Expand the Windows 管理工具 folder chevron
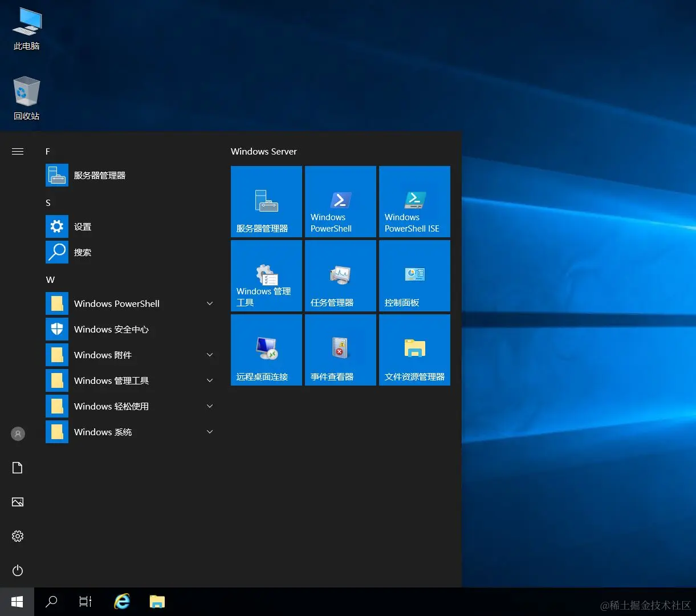This screenshot has height=616, width=696. point(210,380)
